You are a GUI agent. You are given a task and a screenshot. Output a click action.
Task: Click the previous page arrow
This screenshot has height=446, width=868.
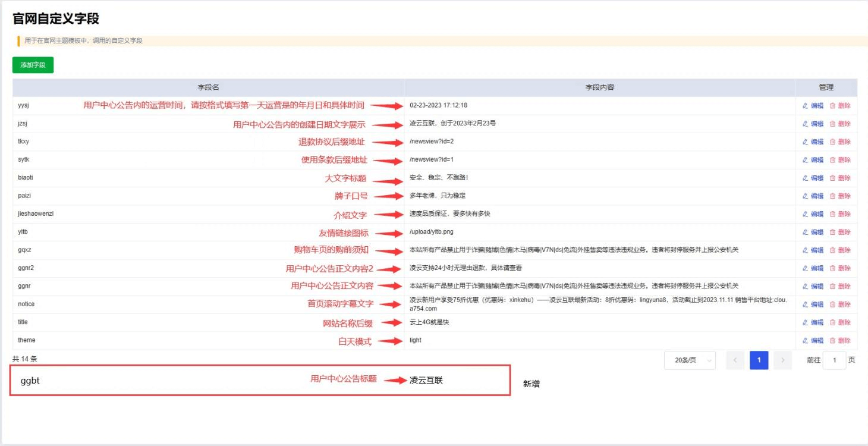(735, 360)
